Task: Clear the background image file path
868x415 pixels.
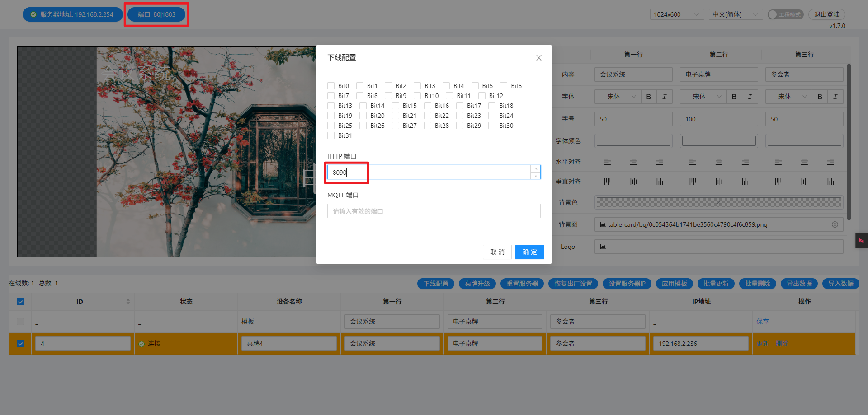Action: tap(835, 224)
